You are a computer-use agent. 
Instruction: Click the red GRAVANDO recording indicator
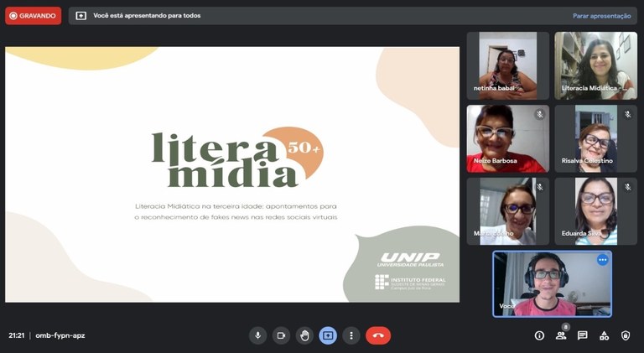34,16
